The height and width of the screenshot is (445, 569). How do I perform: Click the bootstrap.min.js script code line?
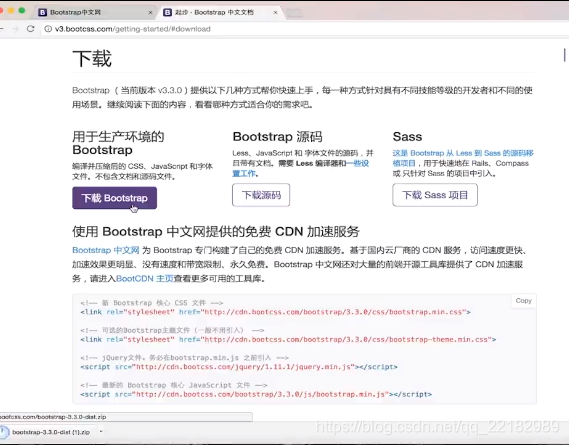tap(256, 394)
